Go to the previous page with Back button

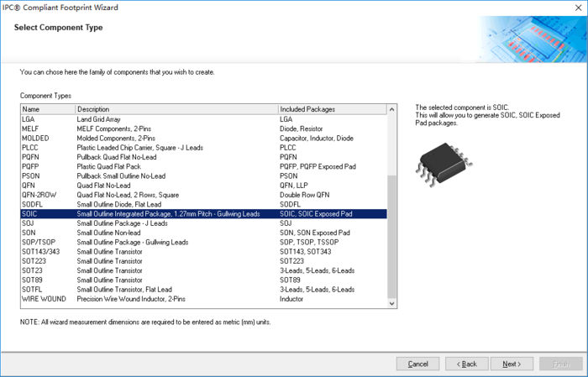[x=467, y=364]
